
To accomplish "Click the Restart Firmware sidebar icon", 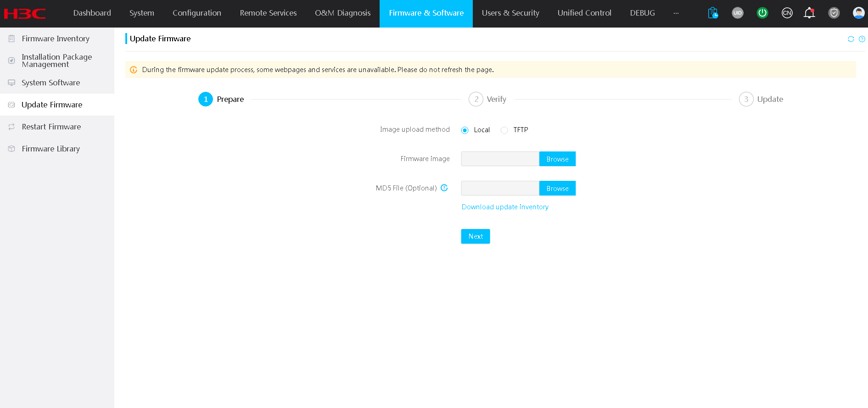I will coord(11,127).
